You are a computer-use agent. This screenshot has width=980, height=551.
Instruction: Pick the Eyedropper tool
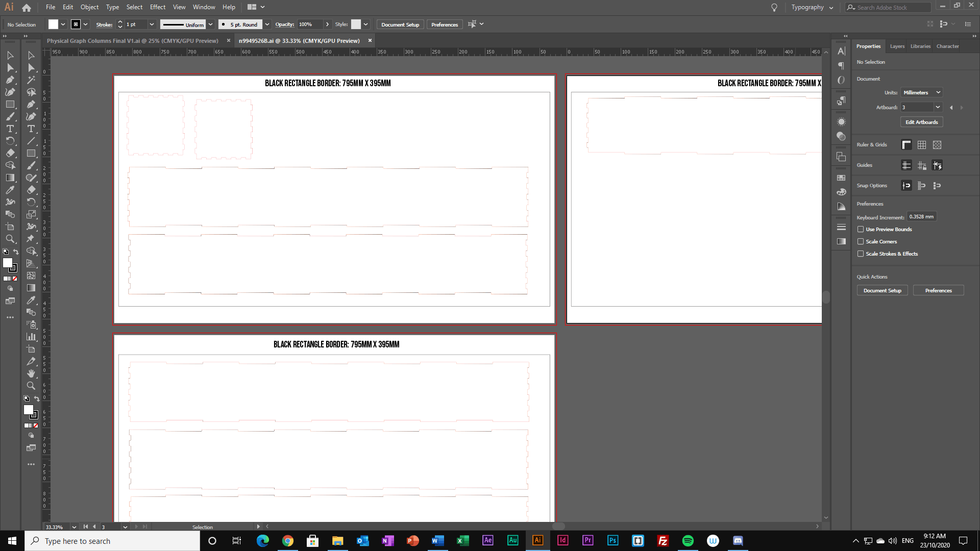[10, 190]
